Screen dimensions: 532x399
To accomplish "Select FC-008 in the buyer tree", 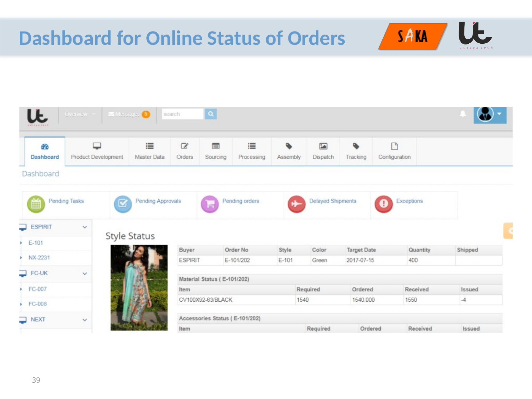I will click(38, 304).
